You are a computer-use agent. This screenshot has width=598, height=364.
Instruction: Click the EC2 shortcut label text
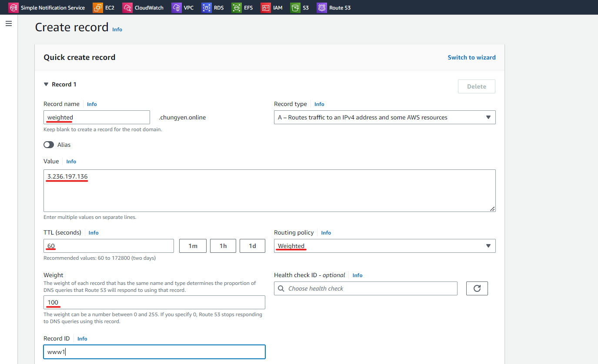click(110, 8)
